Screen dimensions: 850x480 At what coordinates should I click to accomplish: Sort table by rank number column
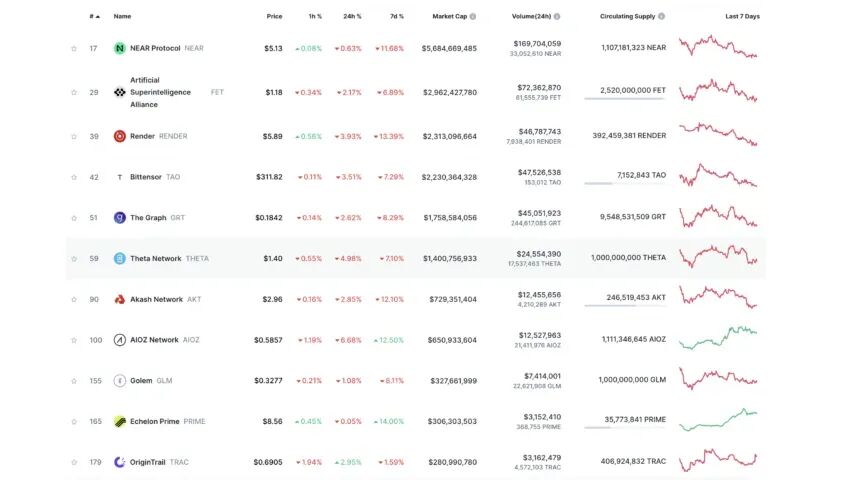click(x=93, y=16)
